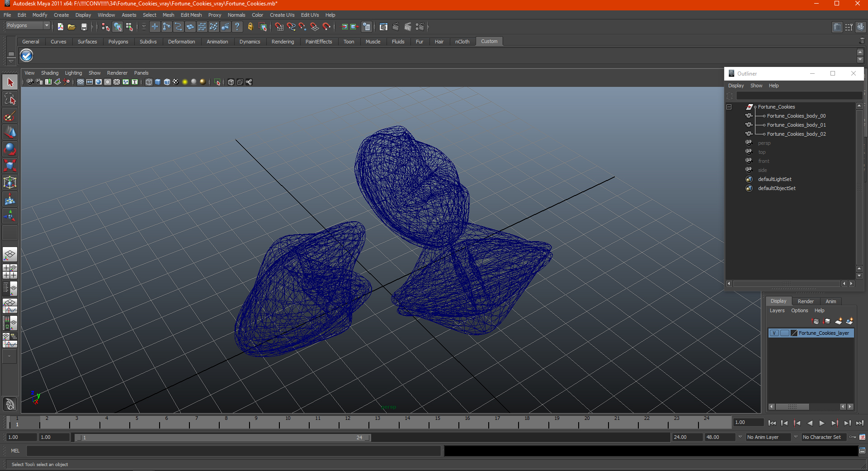This screenshot has width=868, height=471.
Task: Activate the Move tool in toolbox
Action: (10, 132)
